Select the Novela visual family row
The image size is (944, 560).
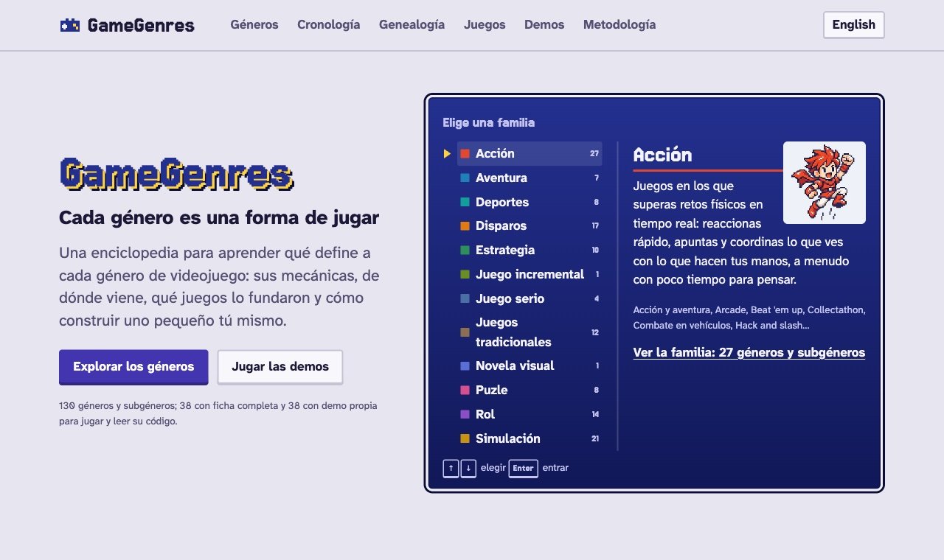pyautogui.click(x=530, y=365)
